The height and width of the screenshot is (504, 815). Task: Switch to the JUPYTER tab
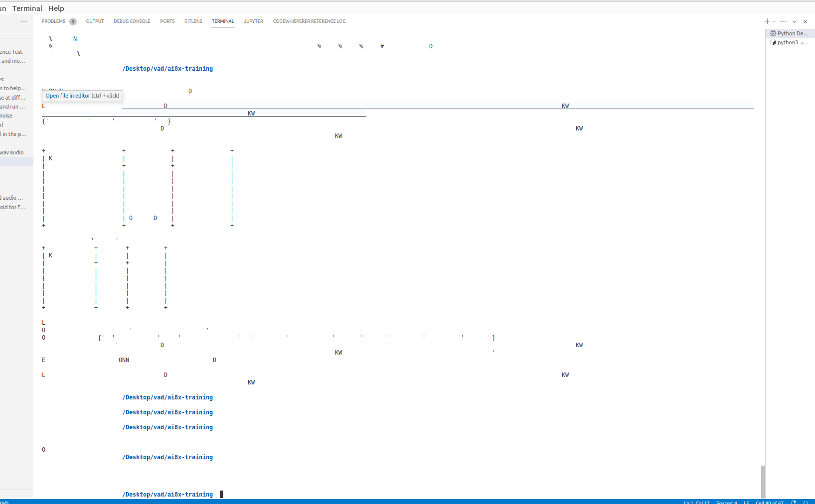254,21
